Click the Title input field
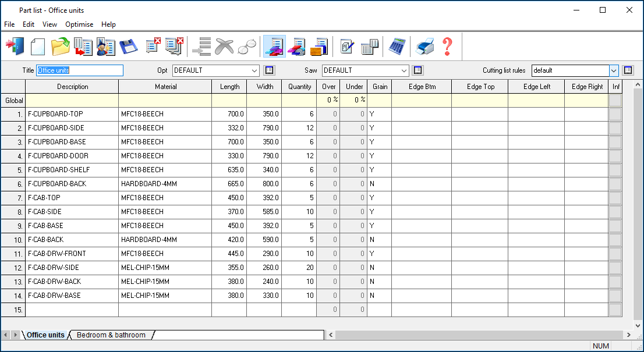This screenshot has width=644, height=352. tap(80, 70)
